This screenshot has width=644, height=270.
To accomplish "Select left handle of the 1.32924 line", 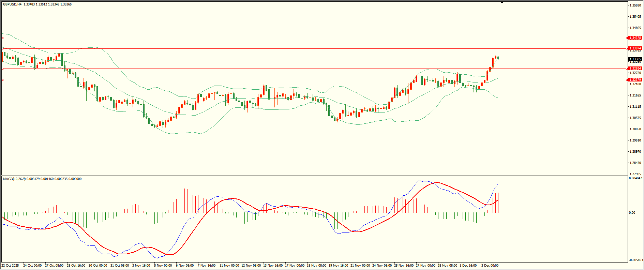I will (x=3, y=69).
